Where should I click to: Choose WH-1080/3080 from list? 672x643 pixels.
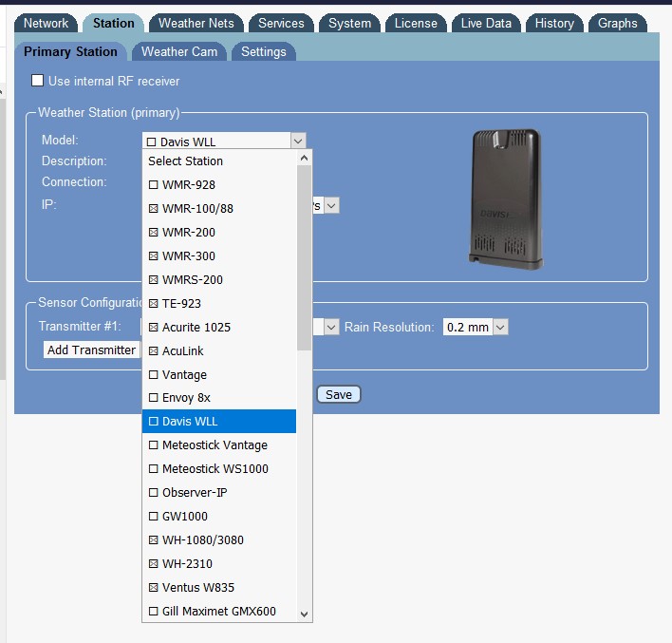219,540
